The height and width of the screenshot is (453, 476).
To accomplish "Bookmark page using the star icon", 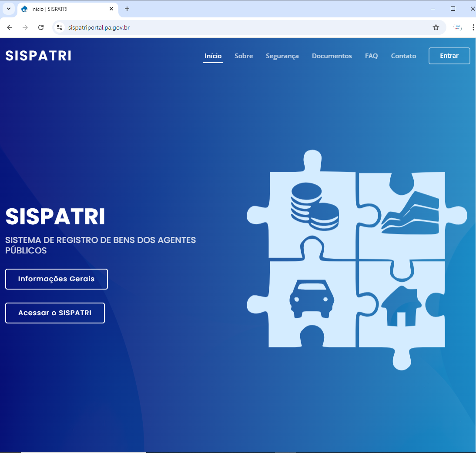I will pos(436,27).
